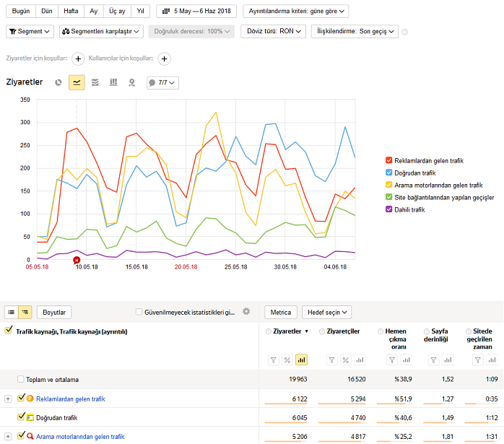The height and width of the screenshot is (444, 504).
Task: Open the Hedef seçin dropdown
Action: point(326,313)
